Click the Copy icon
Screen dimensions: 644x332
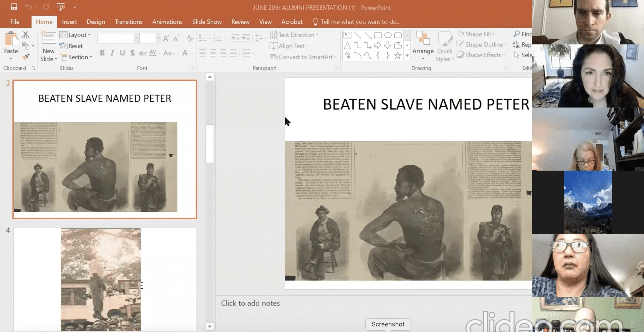pyautogui.click(x=26, y=46)
